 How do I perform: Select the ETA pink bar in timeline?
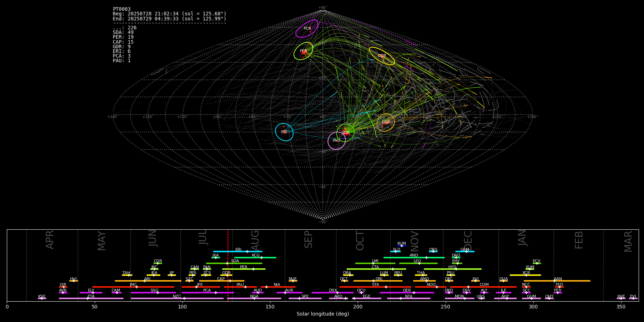91,298
